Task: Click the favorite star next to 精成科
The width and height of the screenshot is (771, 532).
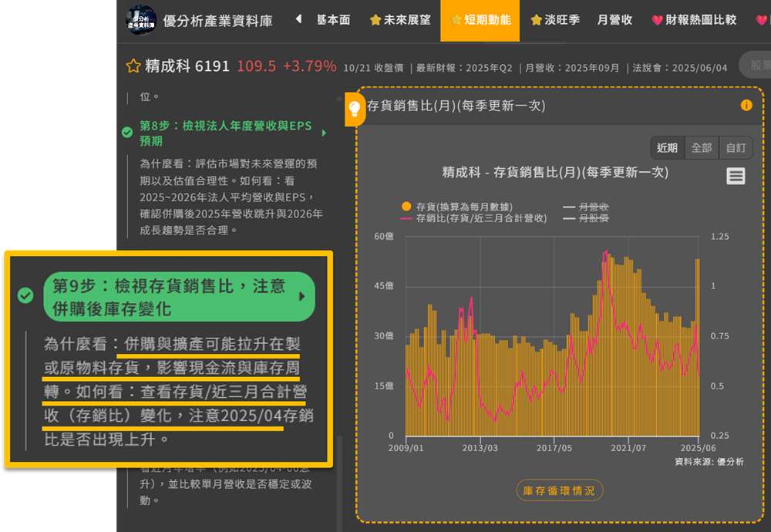Action: (133, 66)
